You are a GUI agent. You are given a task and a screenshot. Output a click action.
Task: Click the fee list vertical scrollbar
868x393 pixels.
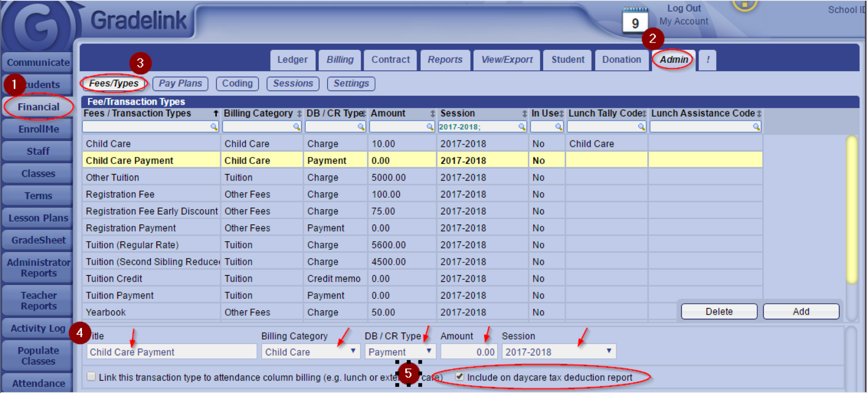[x=852, y=210]
